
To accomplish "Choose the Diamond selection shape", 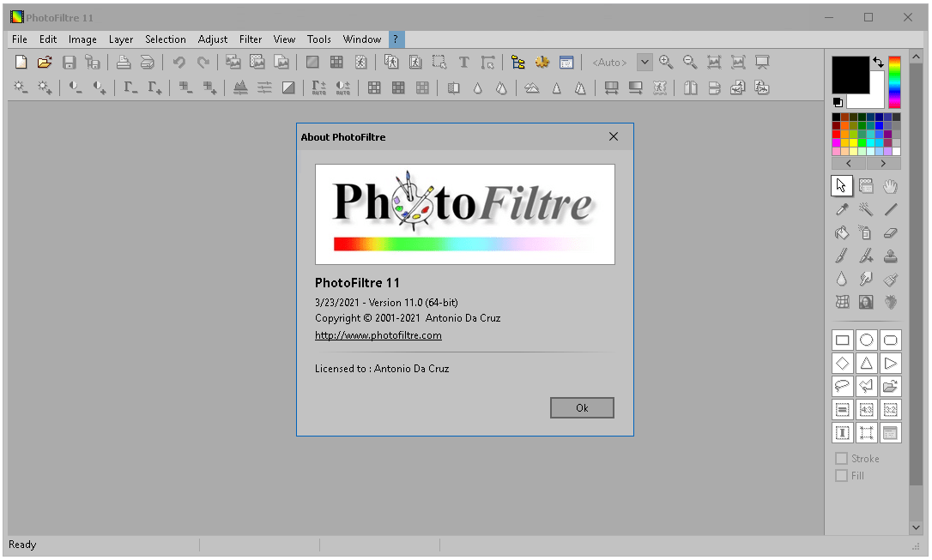I will 842,364.
